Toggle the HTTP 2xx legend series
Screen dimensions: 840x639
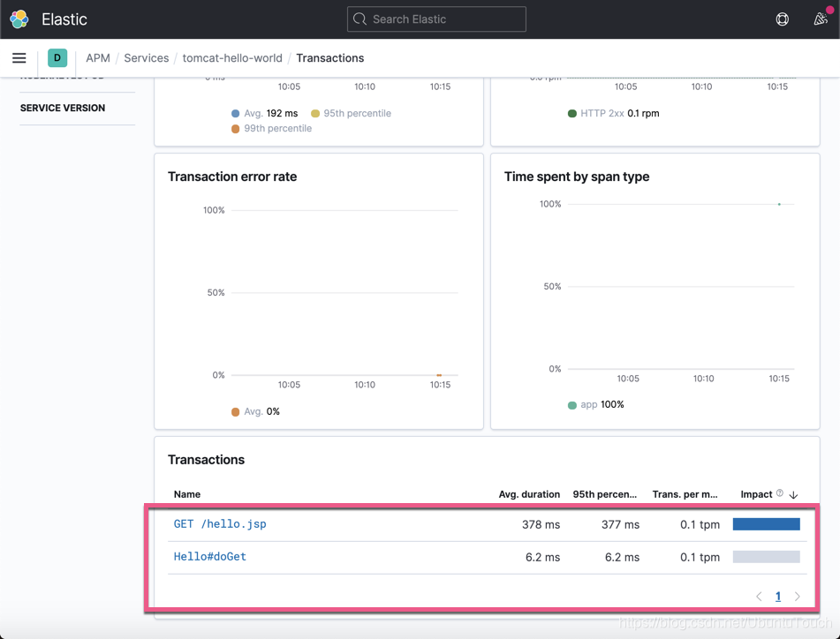[613, 114]
